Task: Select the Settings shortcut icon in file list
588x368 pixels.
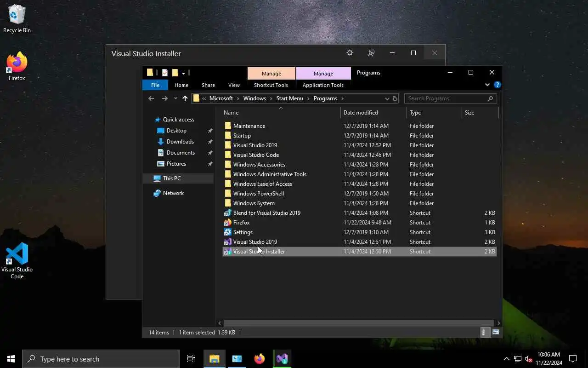Action: tap(227, 232)
